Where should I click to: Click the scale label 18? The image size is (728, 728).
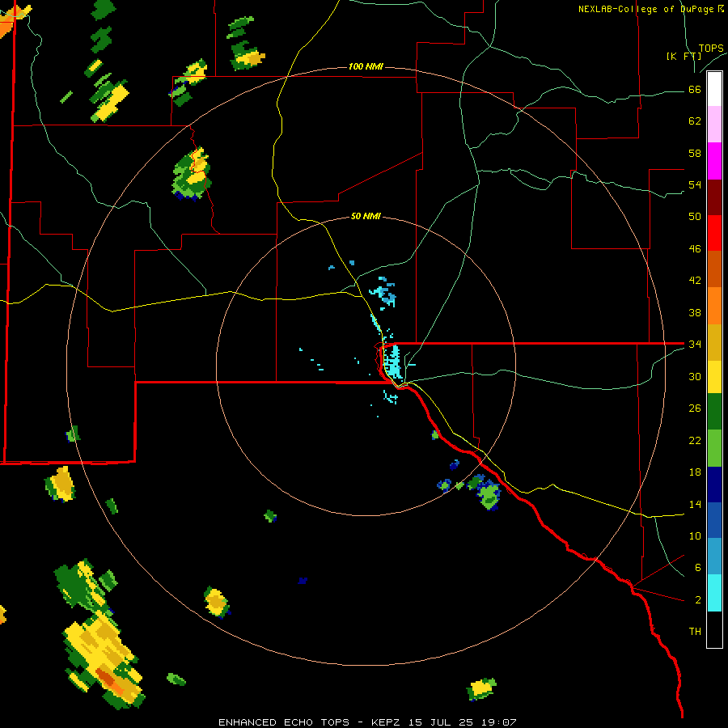[x=695, y=472]
